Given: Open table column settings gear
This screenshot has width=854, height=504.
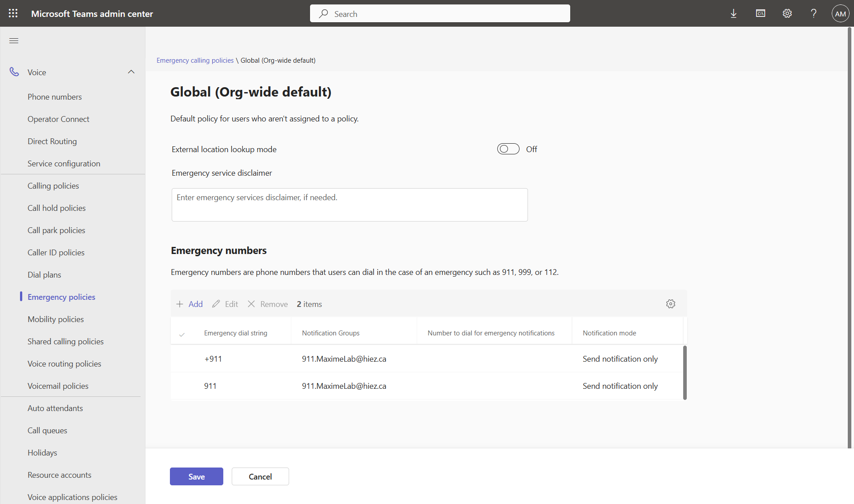Looking at the screenshot, I should tap(670, 304).
